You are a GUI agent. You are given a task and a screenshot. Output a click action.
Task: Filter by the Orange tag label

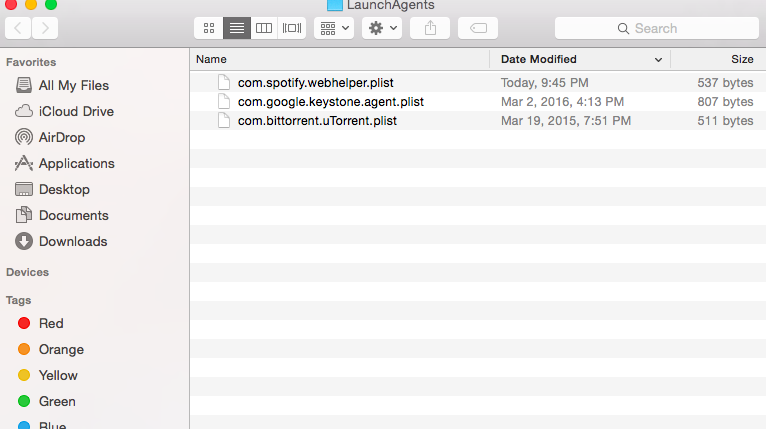click(x=61, y=349)
